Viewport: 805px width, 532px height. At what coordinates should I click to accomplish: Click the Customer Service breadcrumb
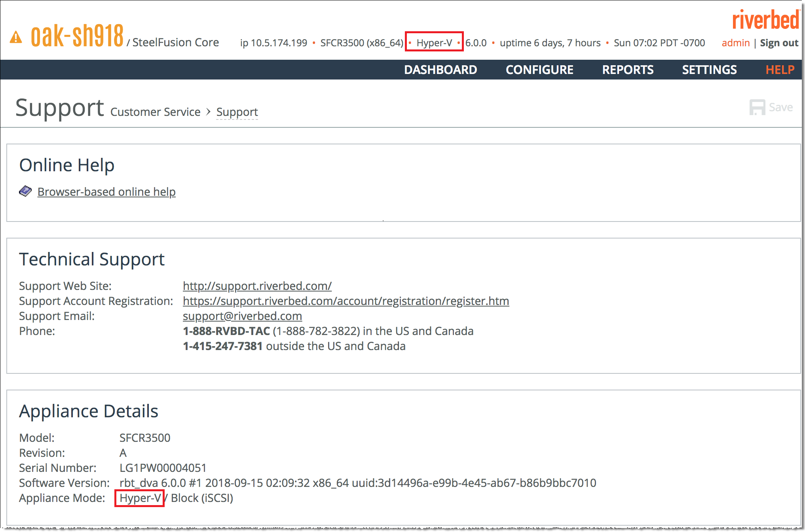[x=155, y=112]
